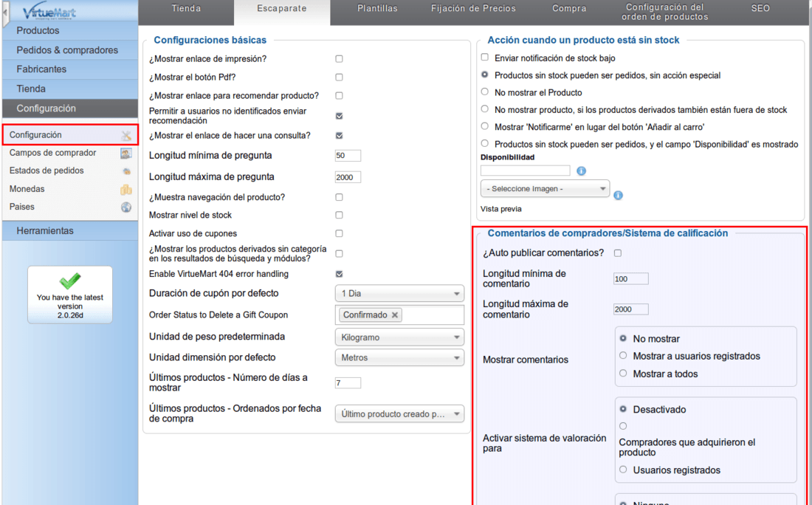The image size is (812, 505).
Task: Select radio for out-of-stock products showing Disponibilidad field
Action: coord(485,143)
